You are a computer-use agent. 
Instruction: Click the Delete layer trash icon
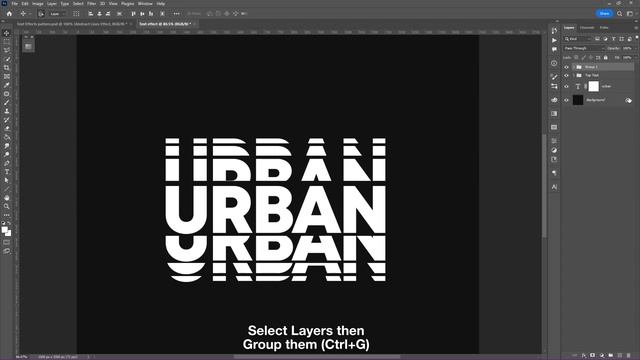click(x=629, y=356)
